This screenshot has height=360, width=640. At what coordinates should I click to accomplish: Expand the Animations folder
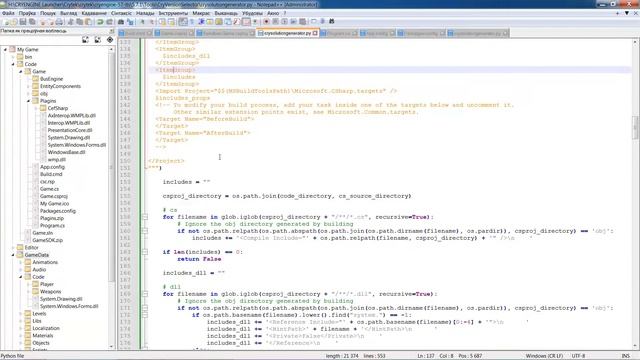coord(20,262)
